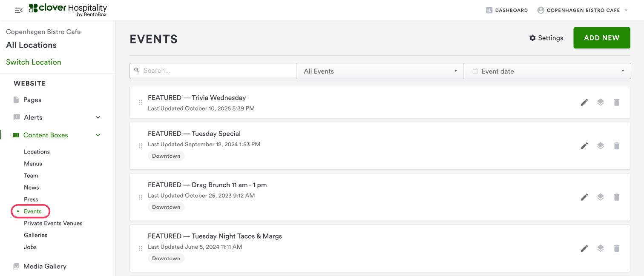The width and height of the screenshot is (644, 276).
Task: Open the Copenhagen Bistro Cafe account menu
Action: (583, 10)
